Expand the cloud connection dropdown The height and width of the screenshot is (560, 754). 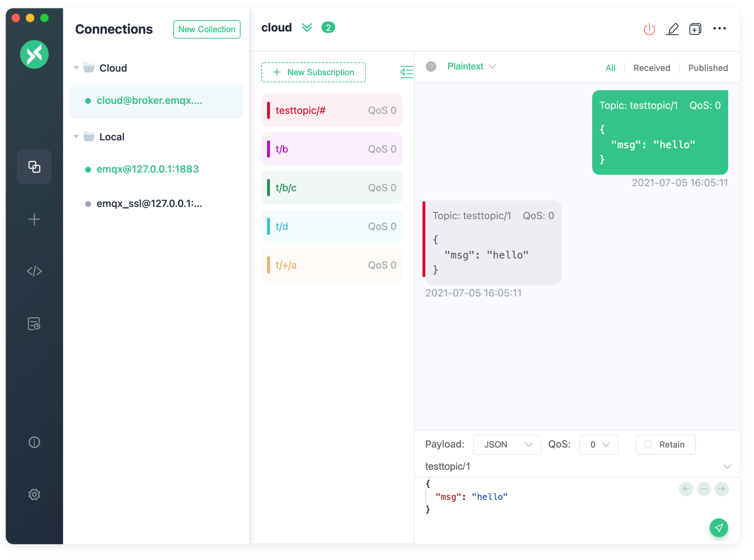(x=307, y=27)
